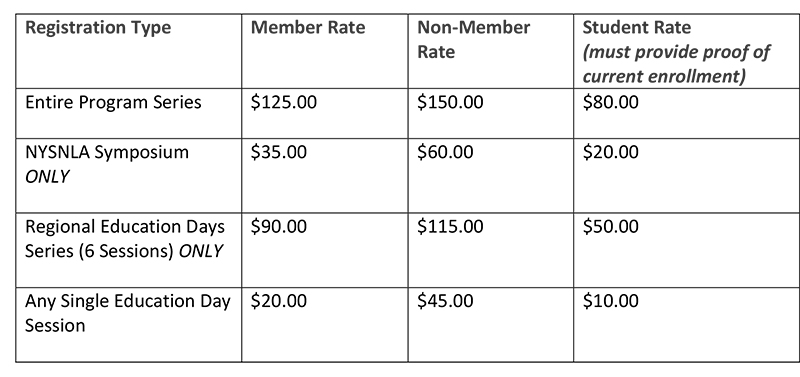Click the $80.00 student price
This screenshot has height=377, width=800.
coord(610,103)
